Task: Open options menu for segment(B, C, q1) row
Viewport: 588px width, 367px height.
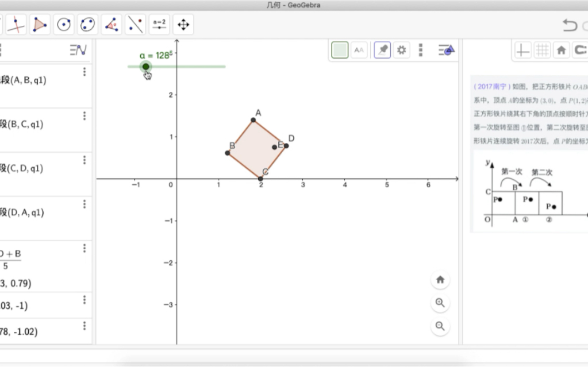Action: (84, 116)
